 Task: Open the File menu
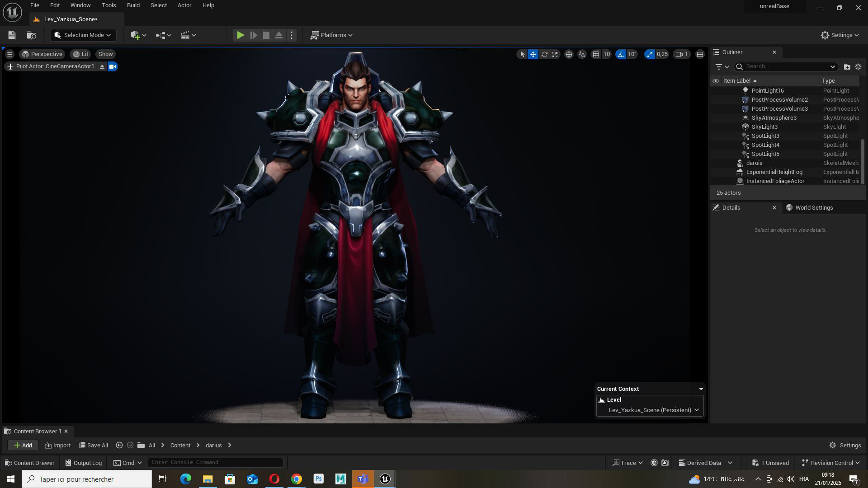point(35,5)
